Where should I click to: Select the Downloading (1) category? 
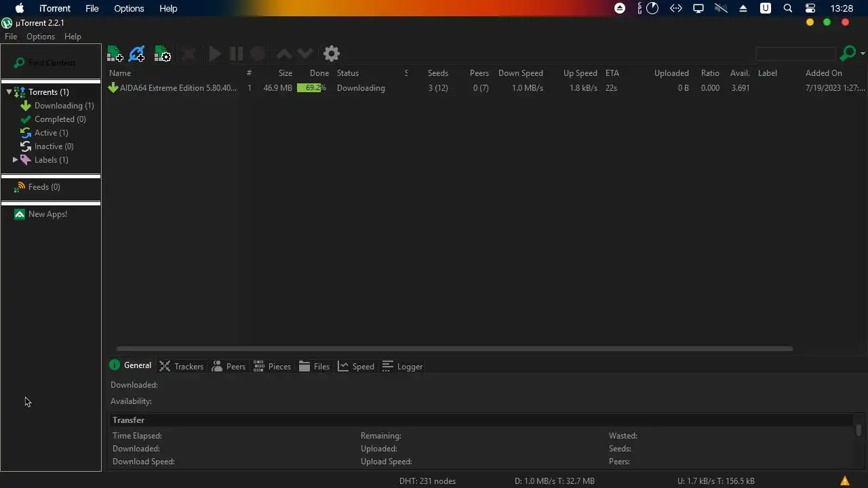point(64,106)
